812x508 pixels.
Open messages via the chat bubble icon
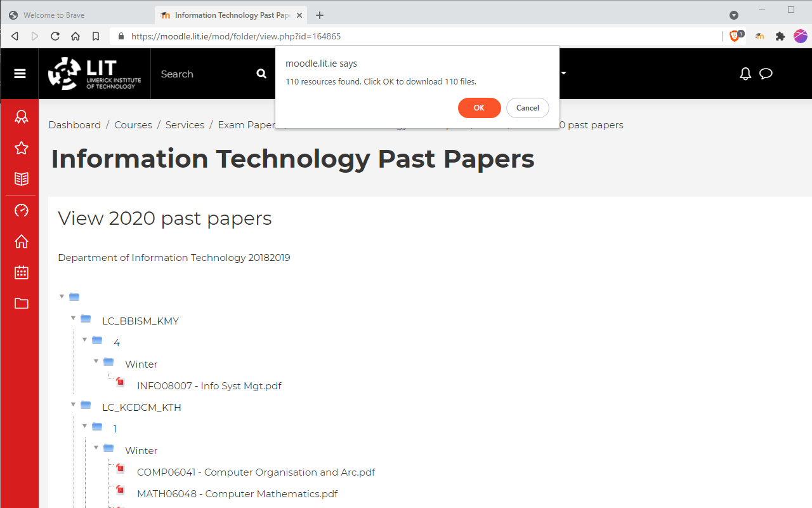click(x=766, y=74)
